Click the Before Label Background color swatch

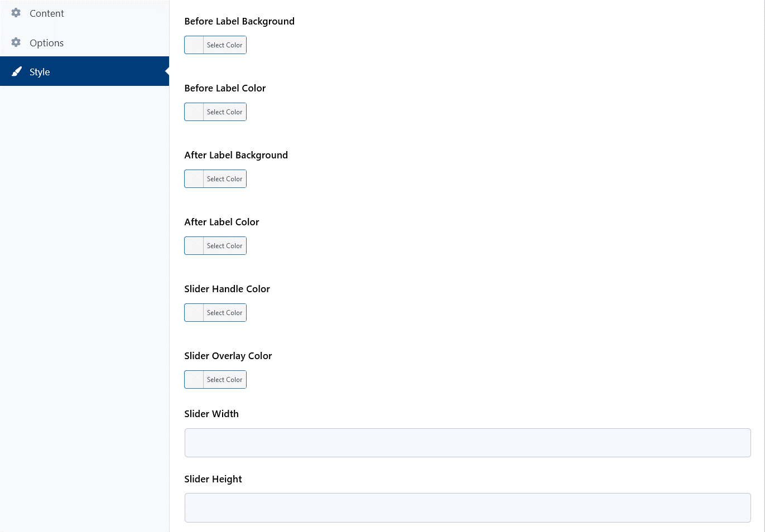tap(194, 45)
